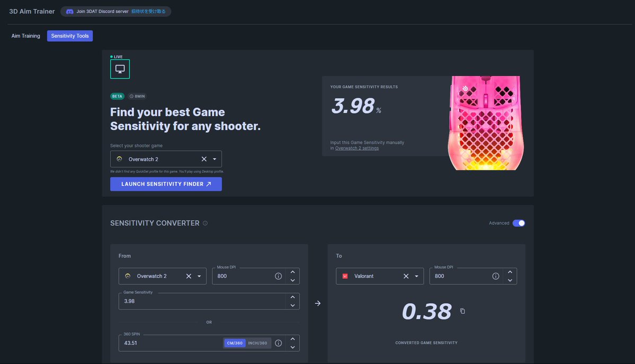
Task: Click Launch Sensitivity Finder button
Action: tap(166, 184)
